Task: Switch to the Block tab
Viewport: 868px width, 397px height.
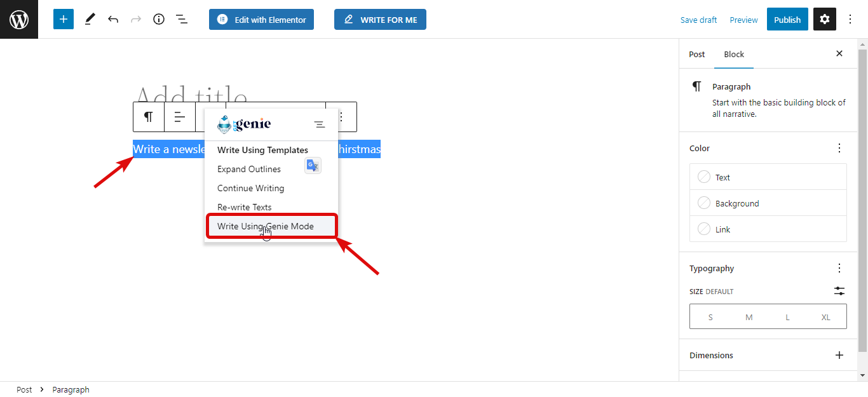Action: (x=734, y=54)
